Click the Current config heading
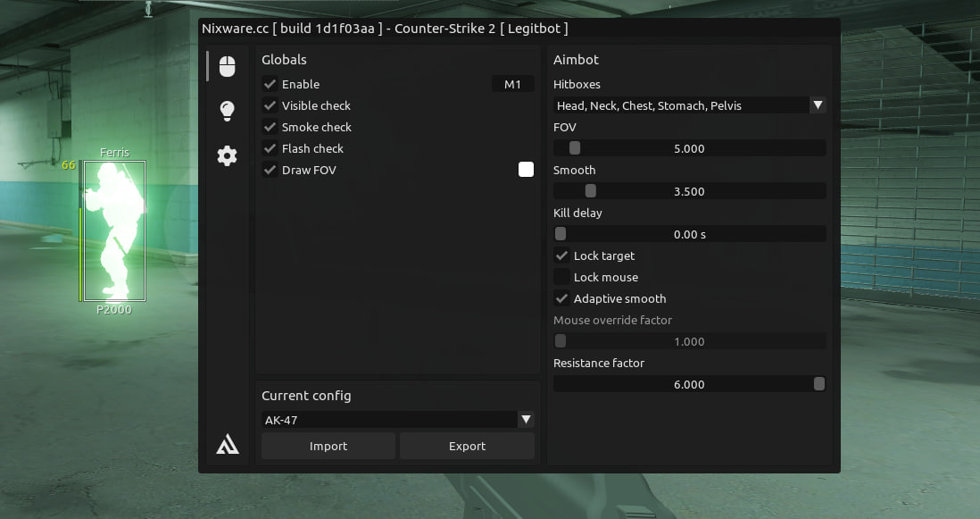 pyautogui.click(x=306, y=396)
